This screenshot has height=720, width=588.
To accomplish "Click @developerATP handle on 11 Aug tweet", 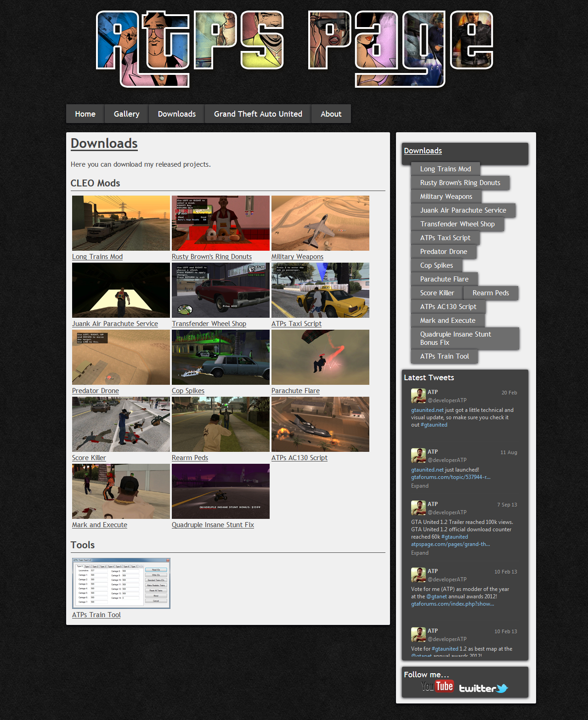I will tap(447, 460).
